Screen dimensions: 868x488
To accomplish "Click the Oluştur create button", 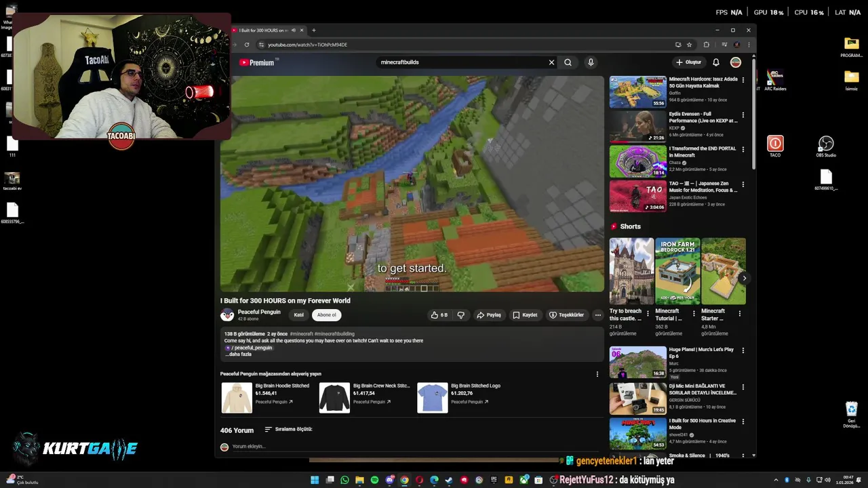I will [x=688, y=62].
